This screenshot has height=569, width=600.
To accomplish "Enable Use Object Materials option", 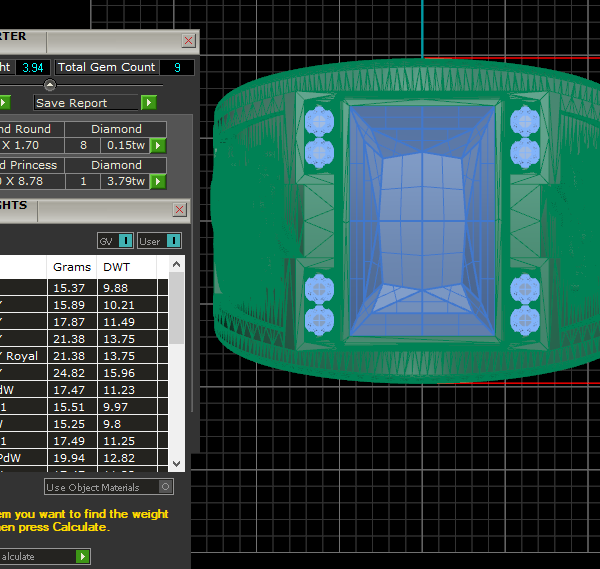I will click(166, 487).
